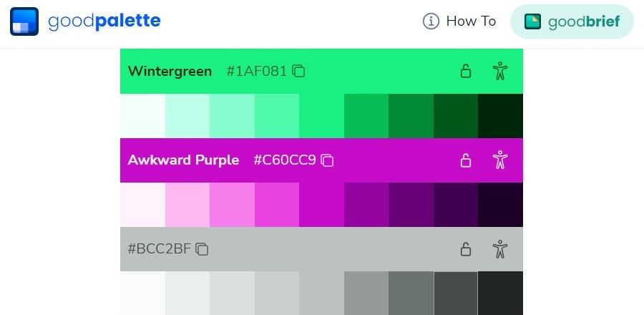Screen dimensions: 644x315
Task: Toggle the lock on Awkward Purple
Action: pyautogui.click(x=465, y=160)
